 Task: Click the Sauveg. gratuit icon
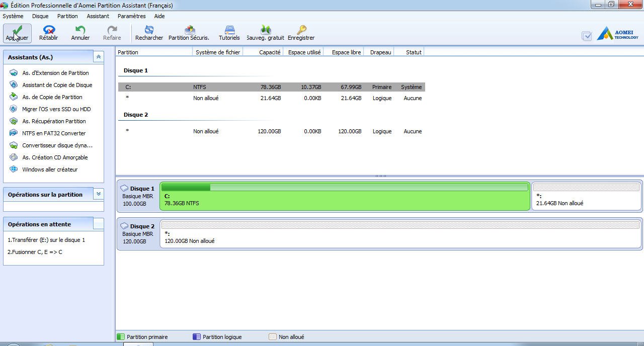266,30
